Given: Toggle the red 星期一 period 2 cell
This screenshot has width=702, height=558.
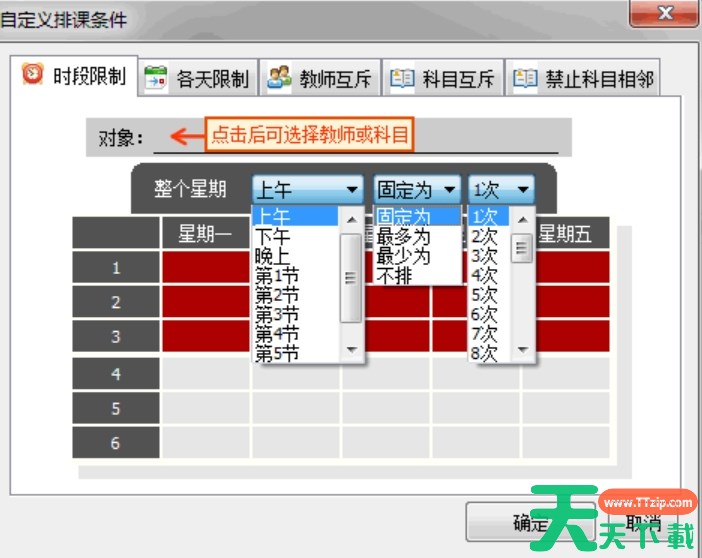Looking at the screenshot, I should tap(206, 302).
